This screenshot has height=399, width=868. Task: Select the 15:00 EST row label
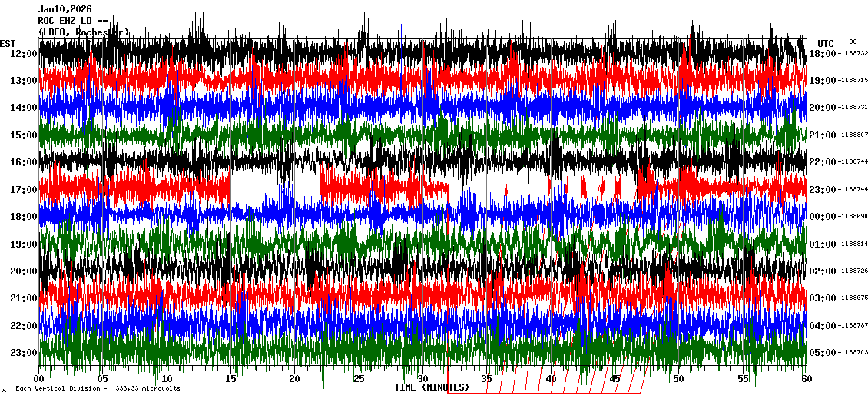23,135
